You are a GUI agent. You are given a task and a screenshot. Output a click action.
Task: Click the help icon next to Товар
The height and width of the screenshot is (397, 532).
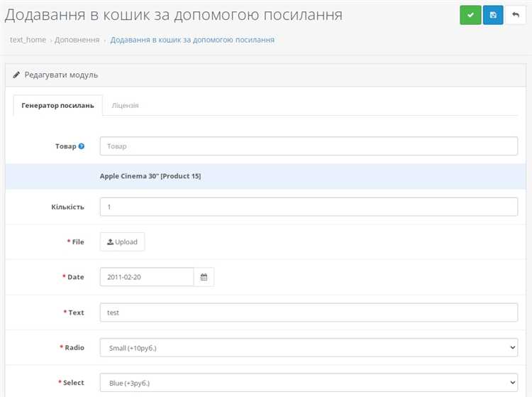(82, 146)
